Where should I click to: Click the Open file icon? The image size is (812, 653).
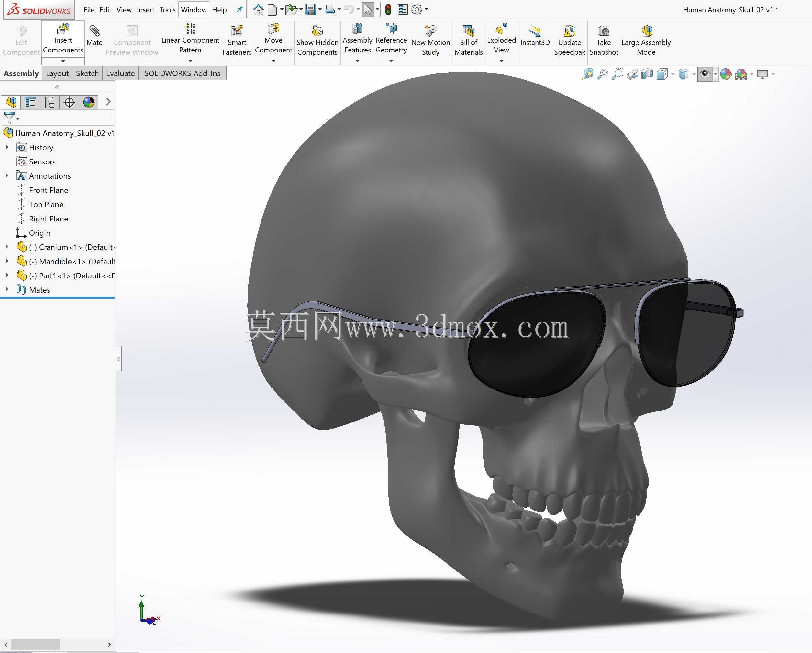pyautogui.click(x=291, y=9)
